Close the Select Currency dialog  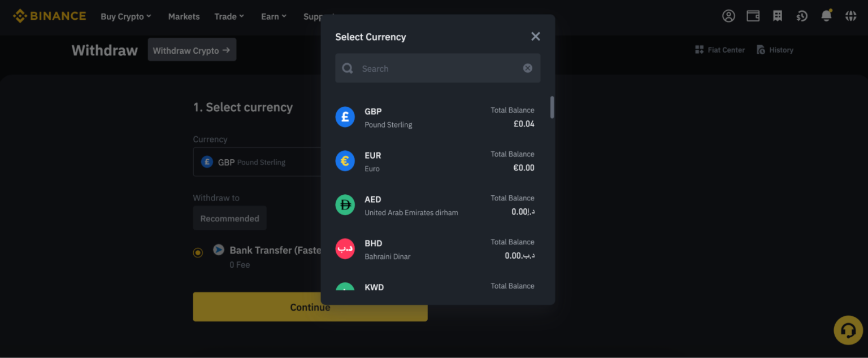coord(536,37)
